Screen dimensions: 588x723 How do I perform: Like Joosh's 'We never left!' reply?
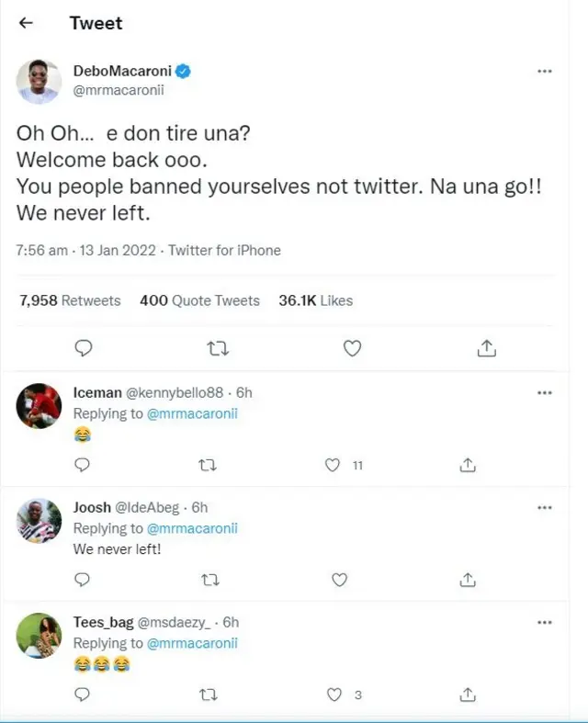[339, 580]
